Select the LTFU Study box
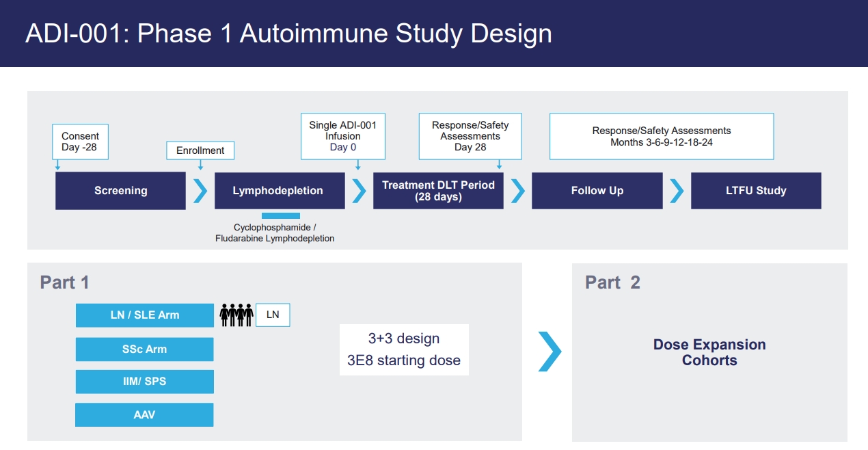868x450 pixels. coord(756,191)
